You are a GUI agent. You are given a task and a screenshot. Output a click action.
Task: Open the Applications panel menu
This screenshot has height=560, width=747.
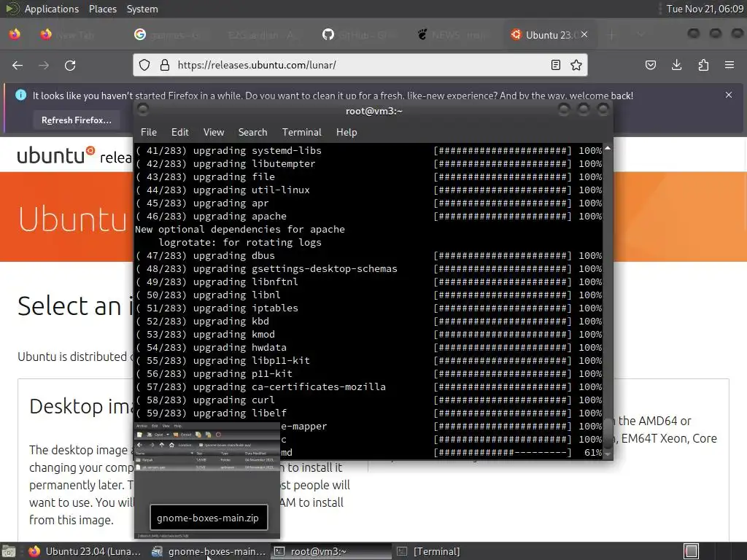pyautogui.click(x=52, y=9)
